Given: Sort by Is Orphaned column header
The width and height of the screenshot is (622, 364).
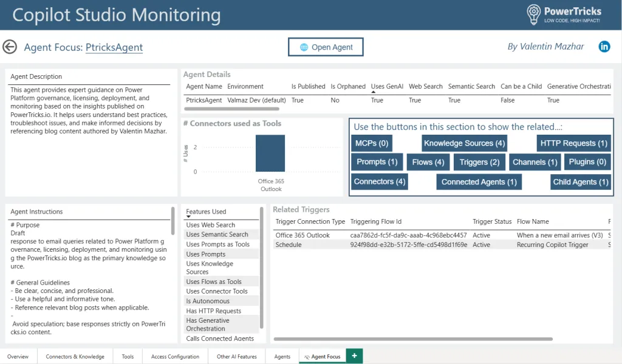Looking at the screenshot, I should (x=348, y=86).
